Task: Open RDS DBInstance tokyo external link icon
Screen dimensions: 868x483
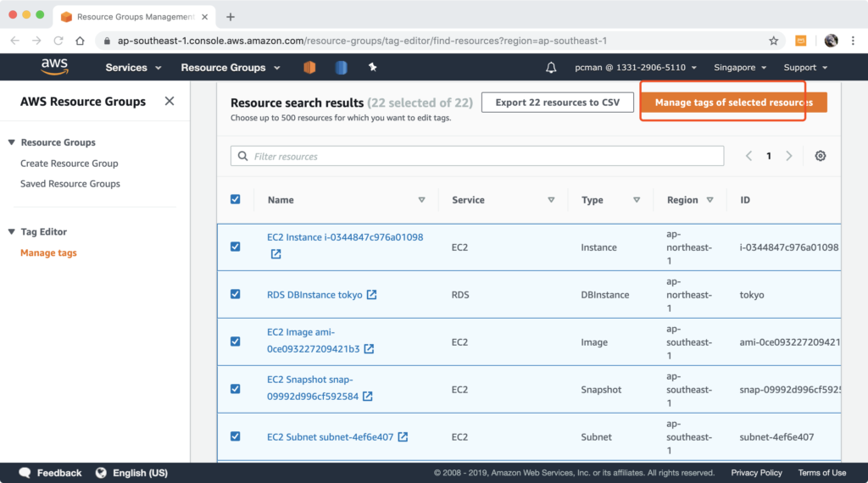Action: coord(371,294)
